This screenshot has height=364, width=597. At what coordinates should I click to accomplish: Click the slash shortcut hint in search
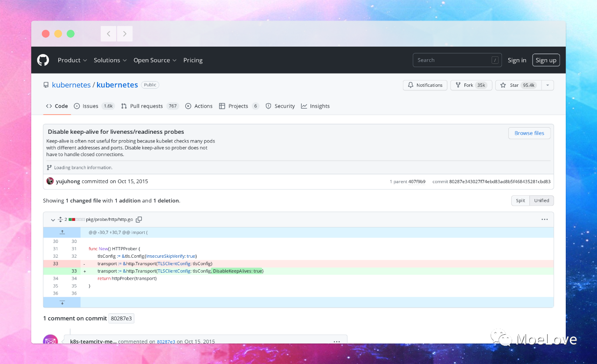point(494,60)
